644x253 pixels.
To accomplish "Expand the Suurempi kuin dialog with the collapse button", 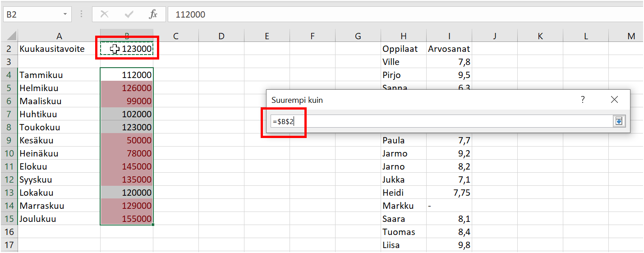I will (619, 121).
